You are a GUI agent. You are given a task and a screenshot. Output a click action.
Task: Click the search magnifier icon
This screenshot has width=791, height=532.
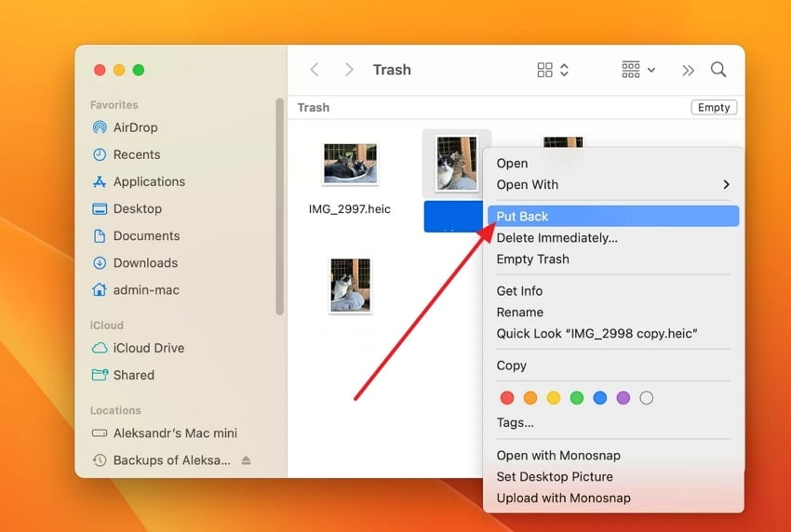click(x=717, y=70)
